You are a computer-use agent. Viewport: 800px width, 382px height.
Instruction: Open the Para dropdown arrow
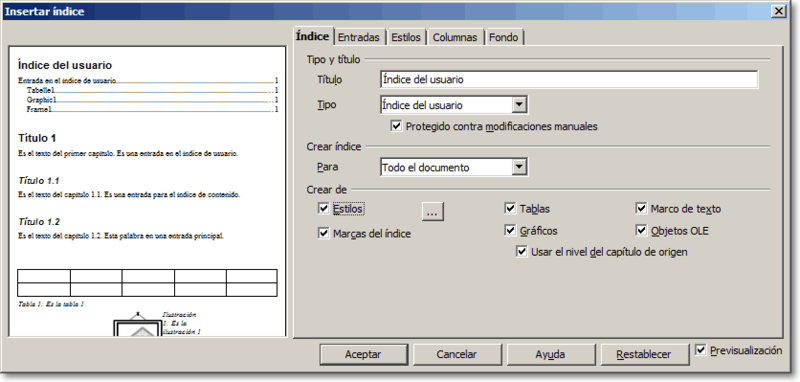[x=519, y=167]
